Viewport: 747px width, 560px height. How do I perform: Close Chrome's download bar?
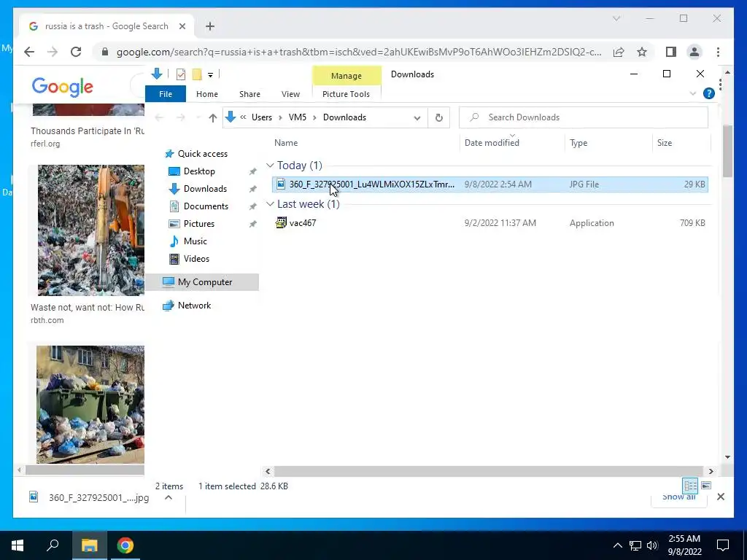point(721,497)
